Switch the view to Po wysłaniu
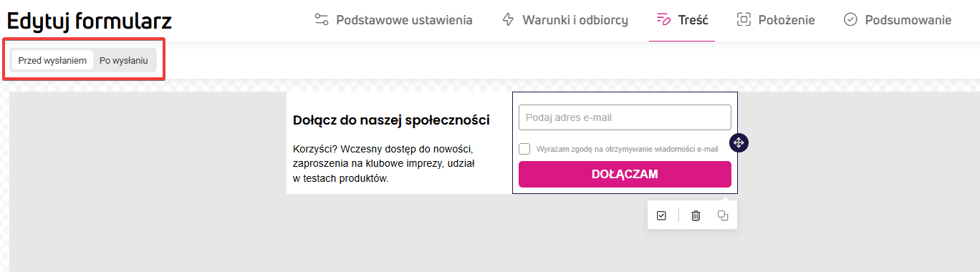 point(123,60)
